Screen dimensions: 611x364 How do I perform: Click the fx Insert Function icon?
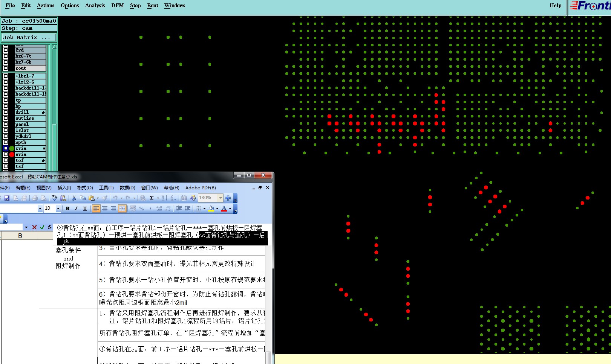click(x=50, y=227)
